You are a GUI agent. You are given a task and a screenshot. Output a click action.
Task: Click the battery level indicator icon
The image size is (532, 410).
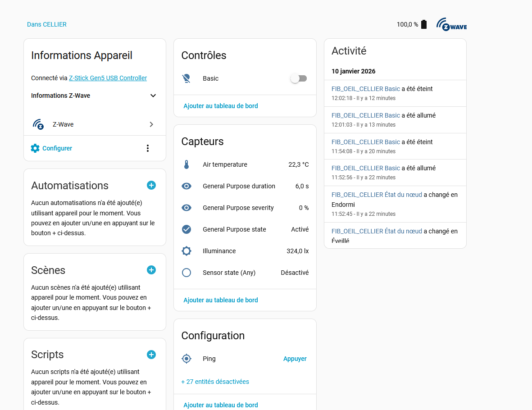tap(424, 24)
